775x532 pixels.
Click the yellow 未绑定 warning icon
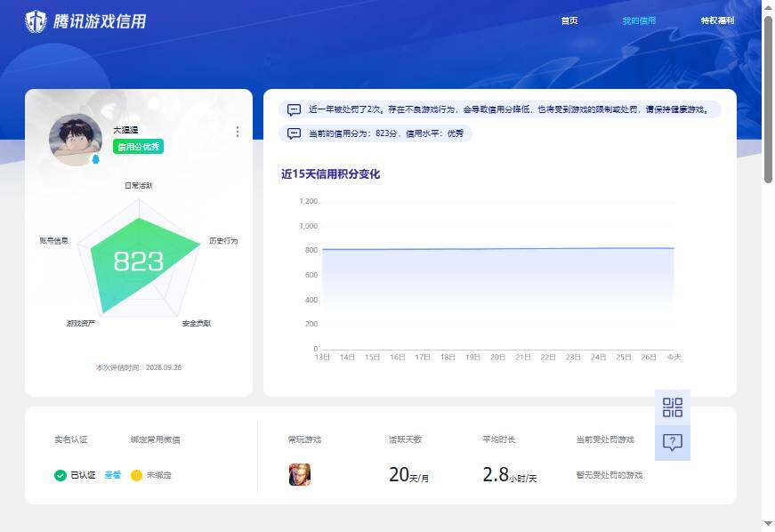point(136,475)
